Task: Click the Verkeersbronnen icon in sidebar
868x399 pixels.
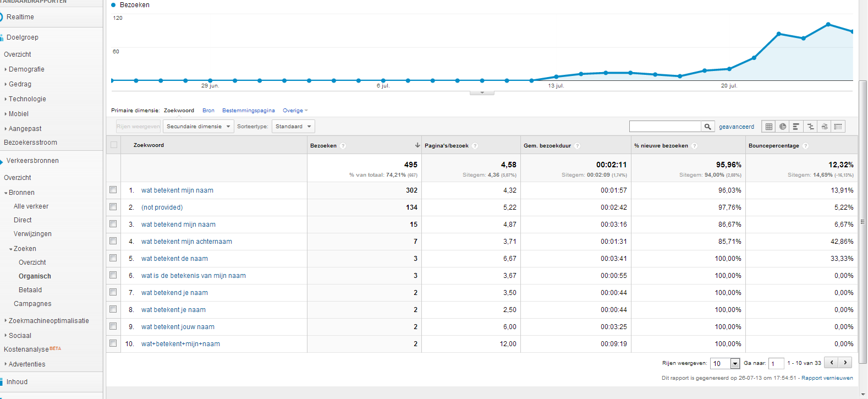Action: [1, 161]
